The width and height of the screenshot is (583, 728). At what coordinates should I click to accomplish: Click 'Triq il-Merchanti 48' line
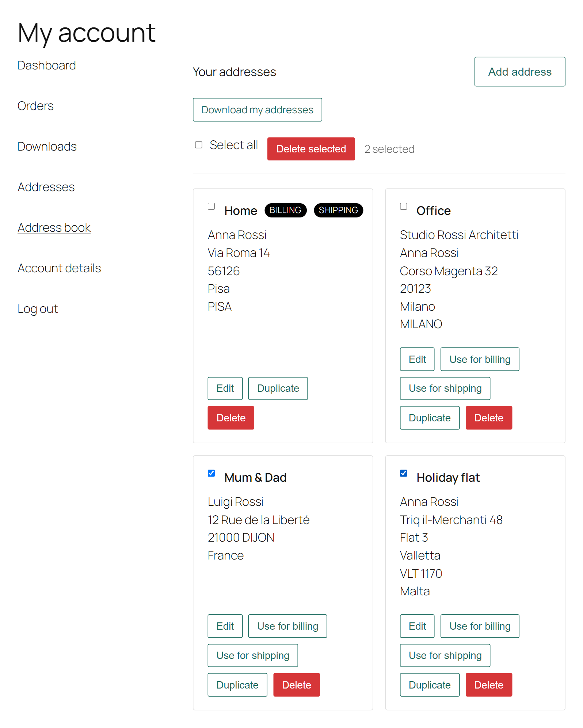tap(451, 520)
